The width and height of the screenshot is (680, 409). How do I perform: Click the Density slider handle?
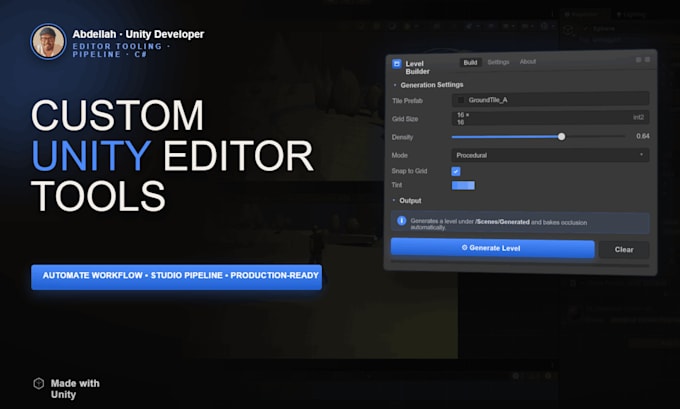point(561,137)
